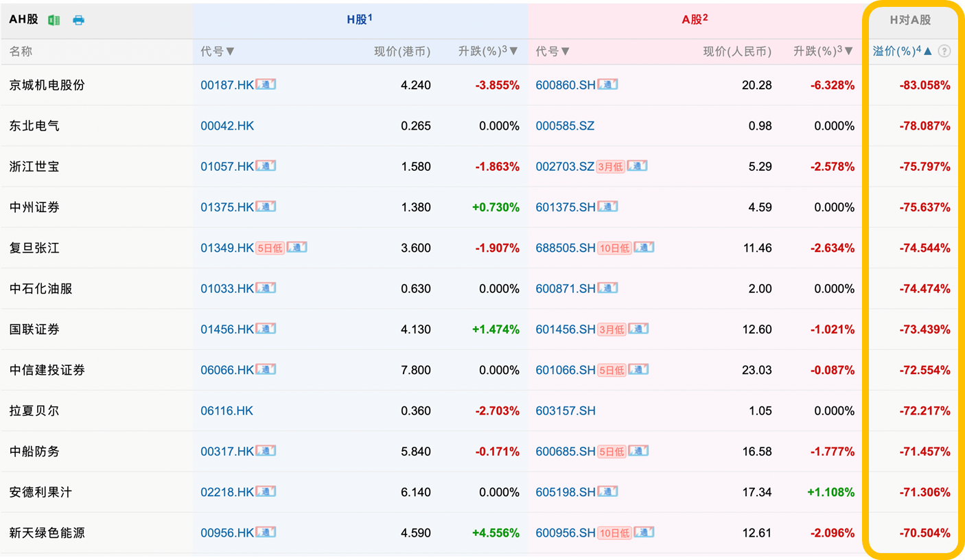965x560 pixels.
Task: Click the 3月低 tag next to 002703.SZ
Action: tap(610, 167)
